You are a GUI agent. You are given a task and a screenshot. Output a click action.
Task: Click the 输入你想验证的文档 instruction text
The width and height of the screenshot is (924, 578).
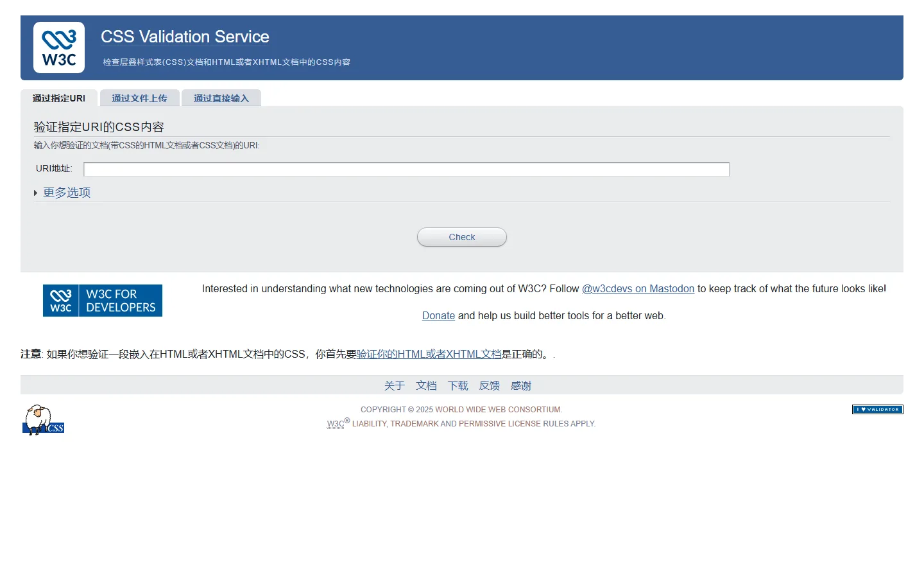(x=147, y=146)
